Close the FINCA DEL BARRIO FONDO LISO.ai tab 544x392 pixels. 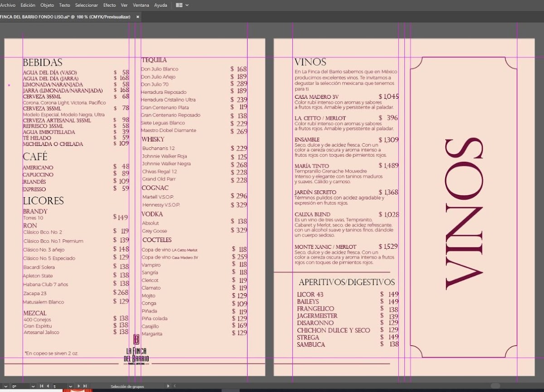tap(138, 17)
